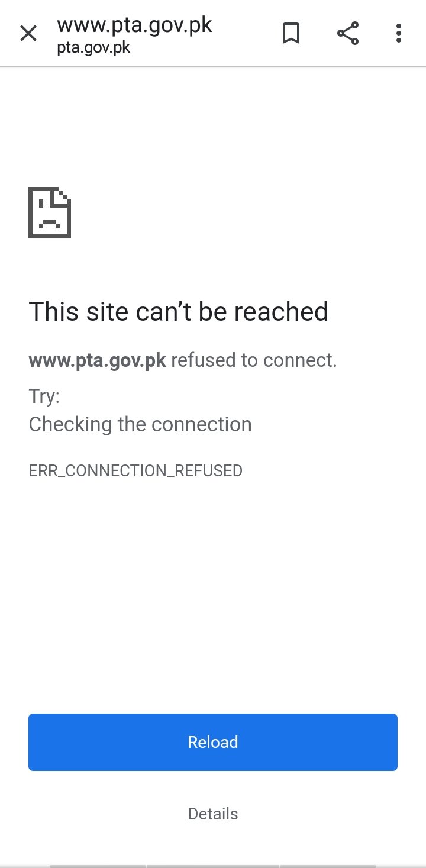Tap the blank area between error code and Reload
The width and height of the screenshot is (426, 868).
tap(213, 596)
